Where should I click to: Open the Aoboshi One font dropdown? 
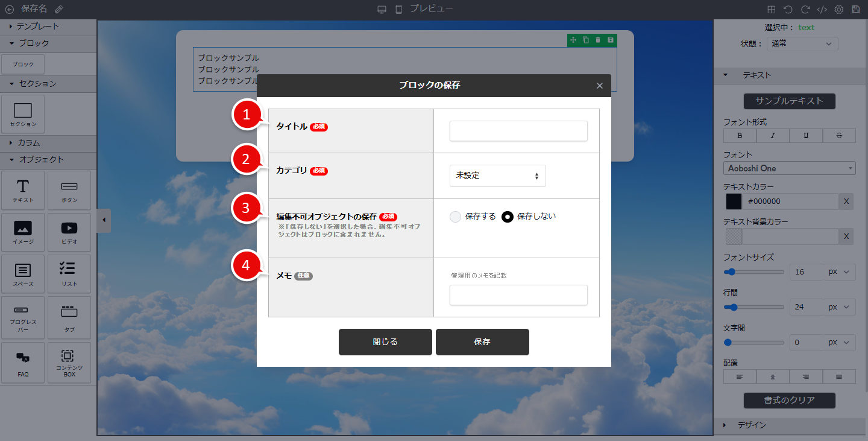[789, 168]
